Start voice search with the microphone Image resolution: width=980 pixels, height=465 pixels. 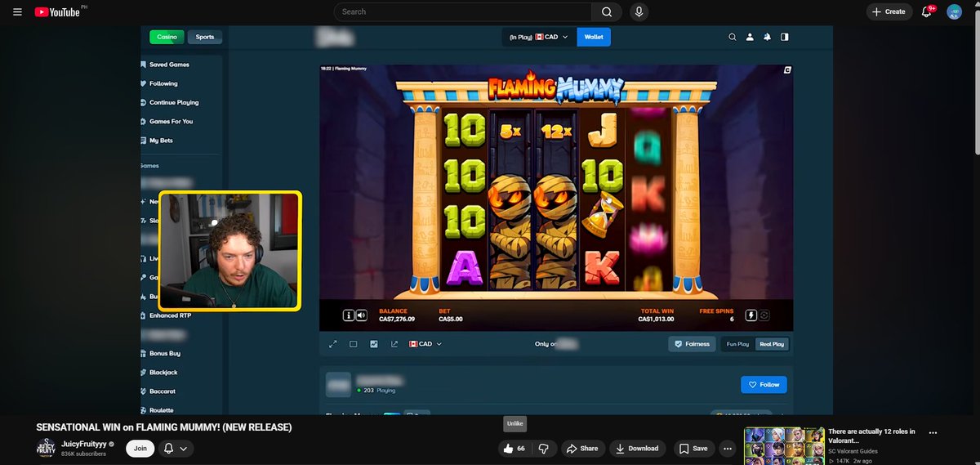point(639,11)
